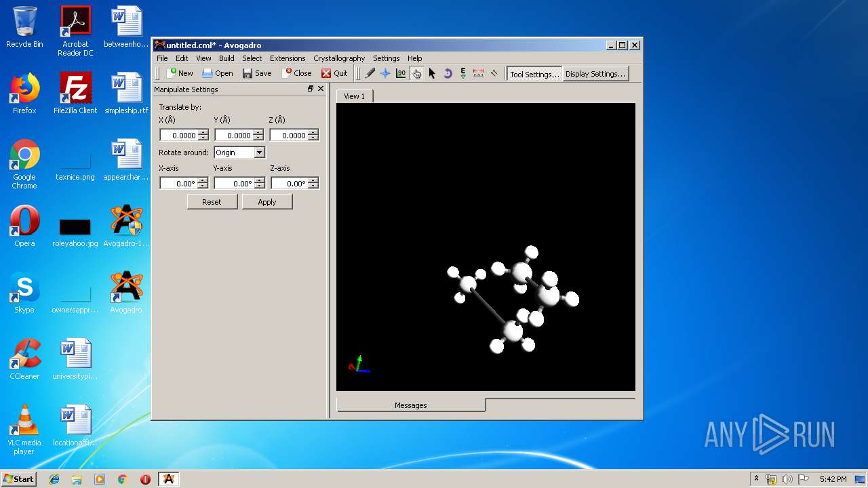Click in the X translate field
Viewport: 868px width, 488px height.
pyautogui.click(x=179, y=136)
